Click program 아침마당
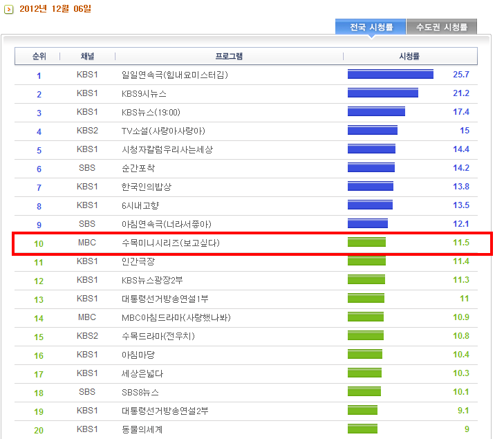 pyautogui.click(x=138, y=355)
